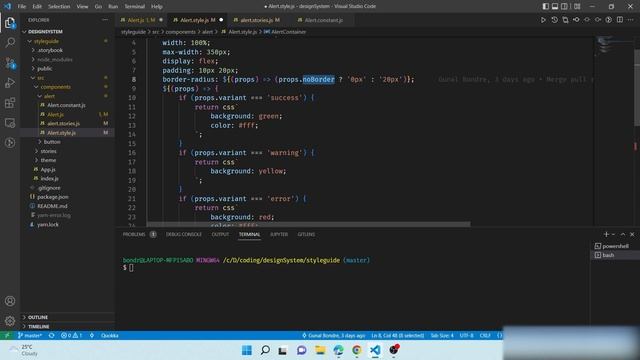
Task: Click the editor horizontal scrollbar
Action: click(x=309, y=224)
